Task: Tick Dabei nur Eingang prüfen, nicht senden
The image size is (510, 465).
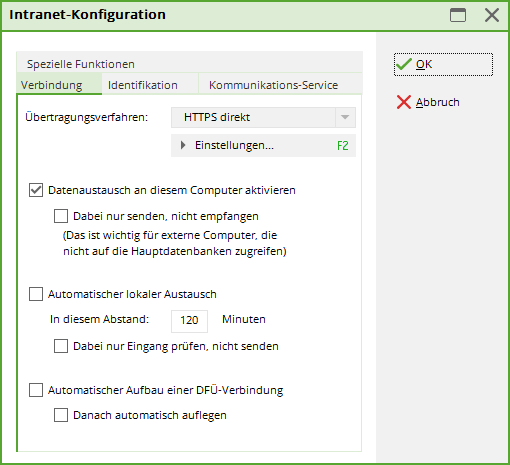Action: (x=61, y=346)
